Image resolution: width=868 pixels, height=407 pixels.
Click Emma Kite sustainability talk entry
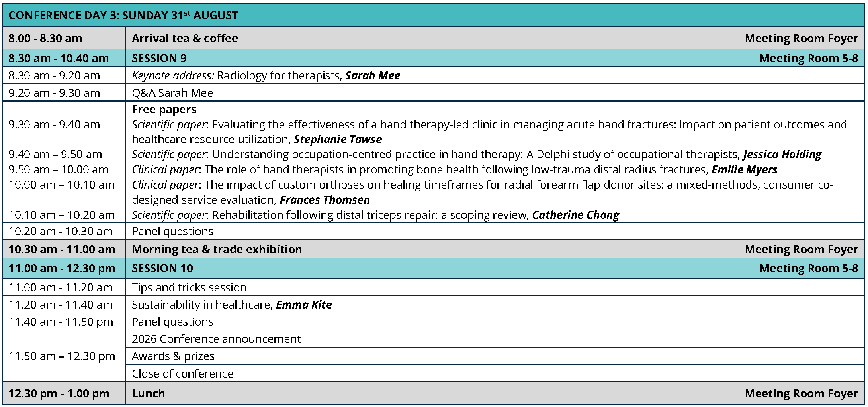coord(232,305)
